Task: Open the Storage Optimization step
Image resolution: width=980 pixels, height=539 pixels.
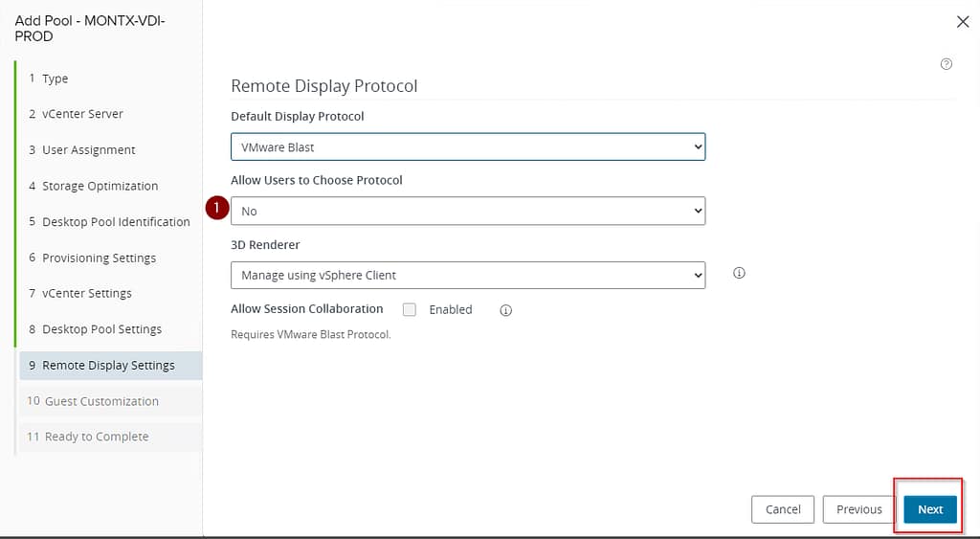Action: [100, 186]
